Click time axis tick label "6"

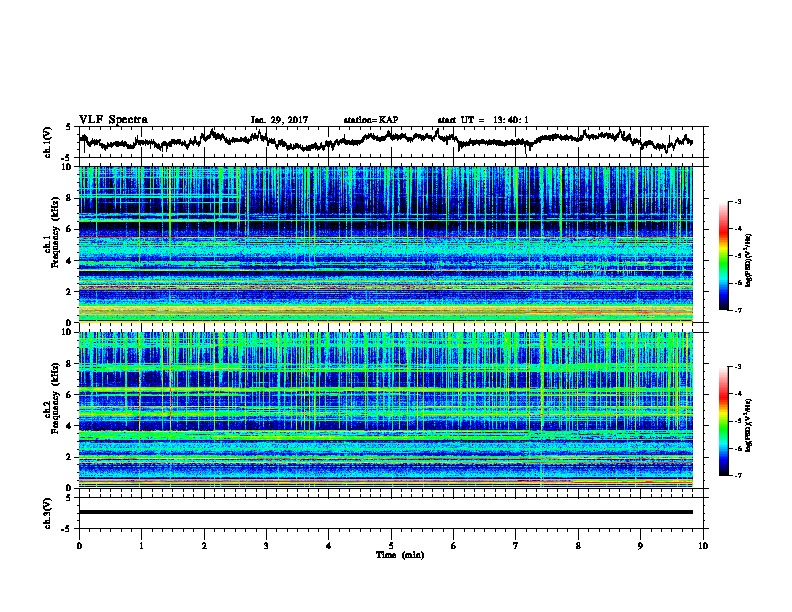(454, 546)
